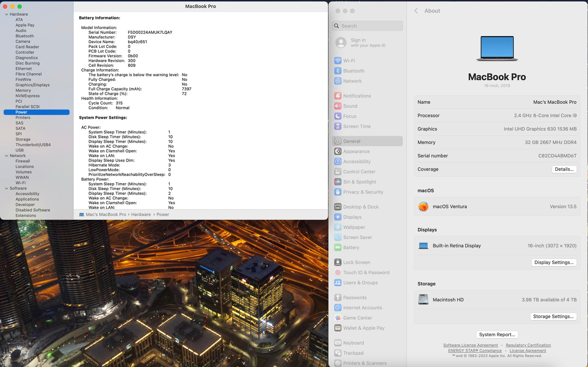The height and width of the screenshot is (367, 588).
Task: Collapse the Network tree section
Action: [x=7, y=156]
